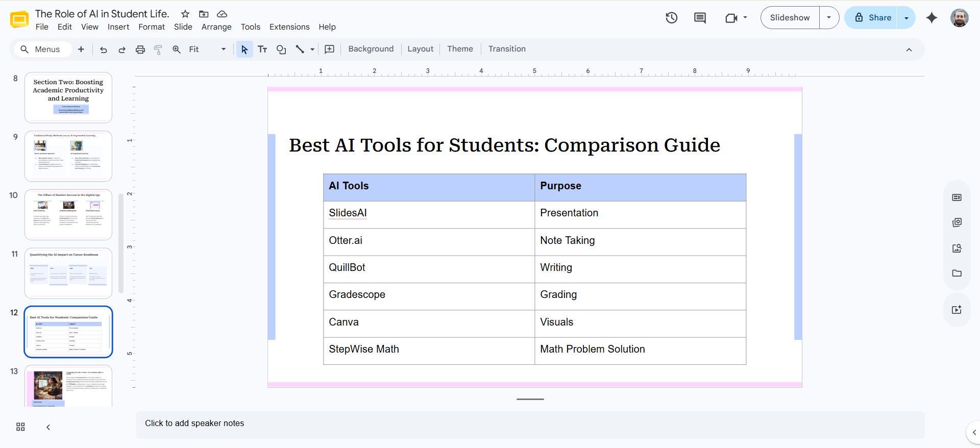Click to add speaker notes

click(530, 425)
